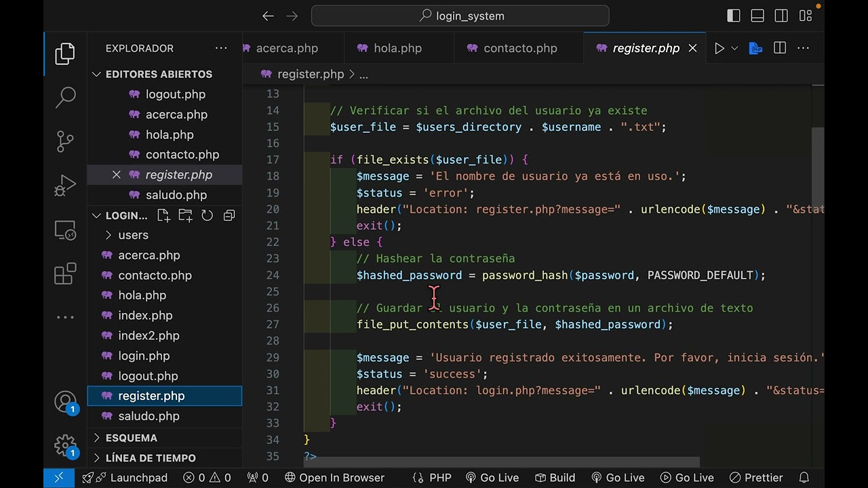Open index2.php in the file tree
The height and width of the screenshot is (488, 868).
(164, 335)
